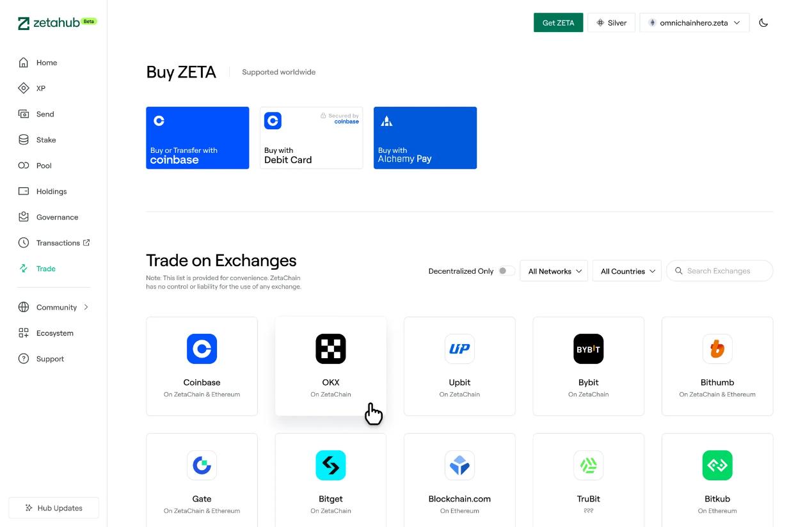
Task: View your Holdings
Action: coord(51,191)
